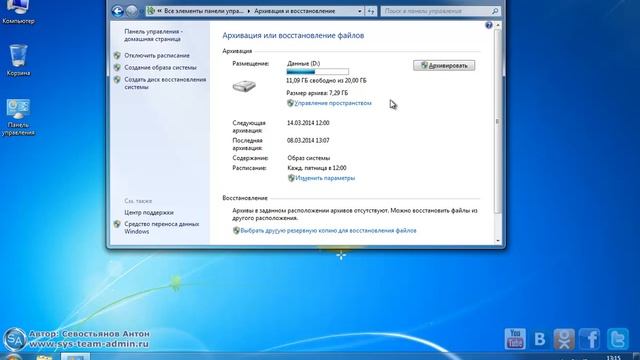Click the text 'Размер архива: 7,29 ГБ'
The height and width of the screenshot is (360, 640).
317,93
